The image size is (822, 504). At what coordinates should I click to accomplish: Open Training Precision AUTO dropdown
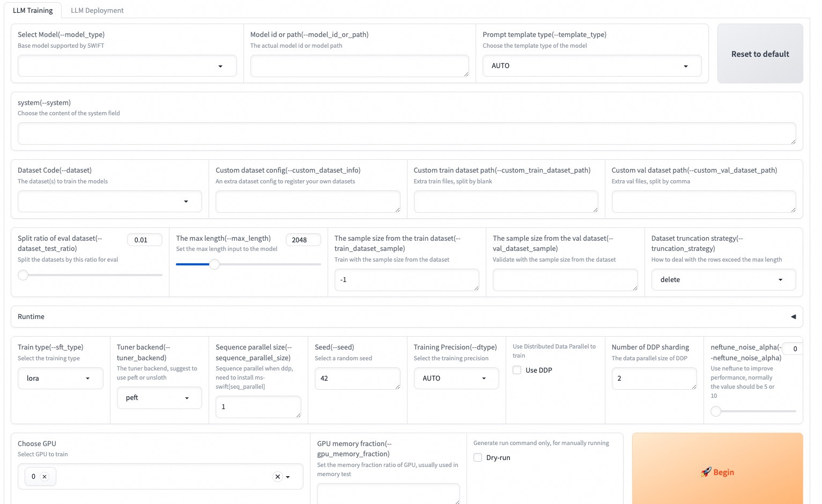point(456,379)
